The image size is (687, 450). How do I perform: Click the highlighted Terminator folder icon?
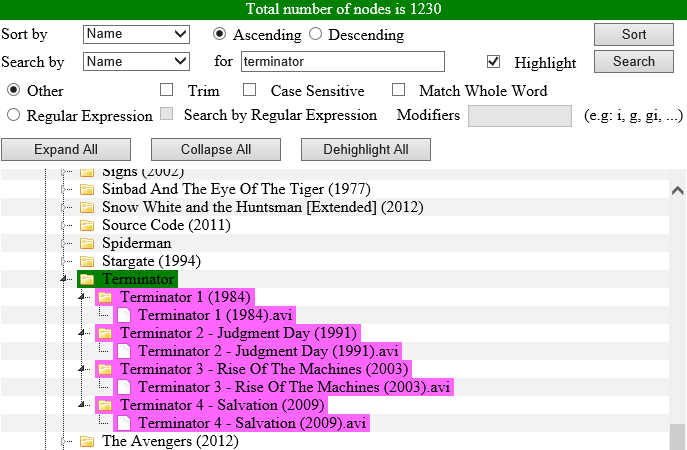pos(87,279)
